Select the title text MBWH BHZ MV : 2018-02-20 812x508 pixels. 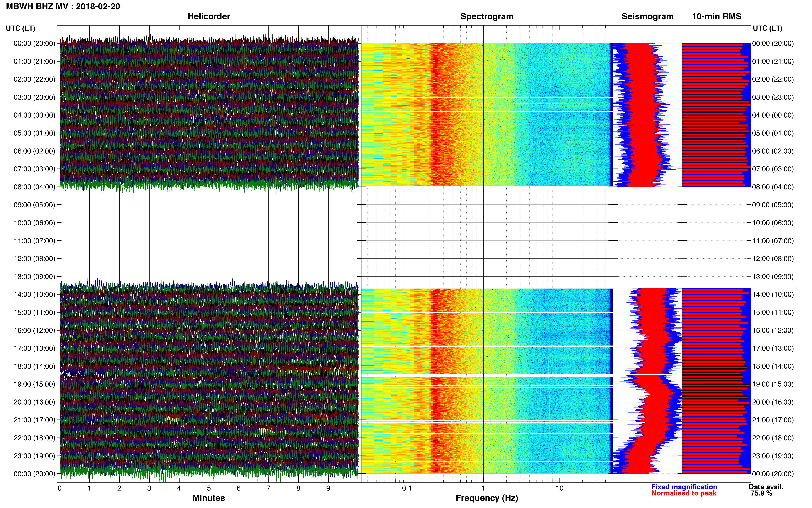(63, 6)
